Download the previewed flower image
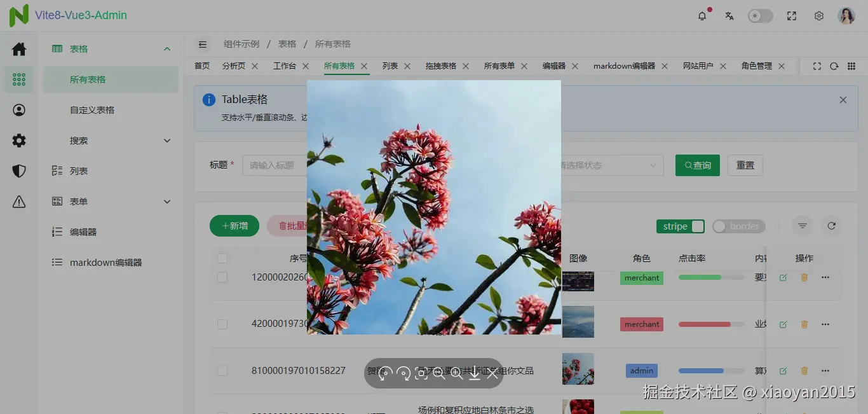868x414 pixels. pyautogui.click(x=474, y=373)
